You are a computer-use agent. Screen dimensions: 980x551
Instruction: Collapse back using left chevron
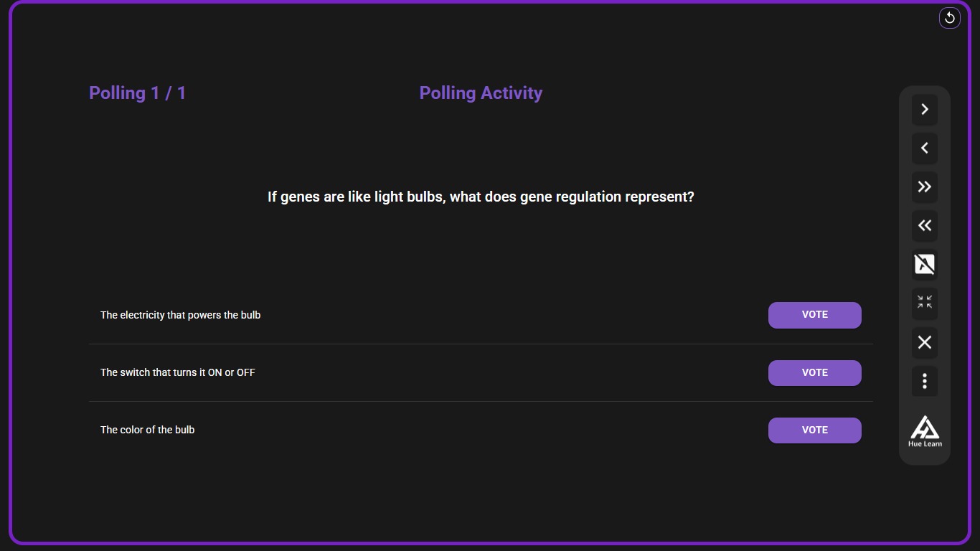[x=924, y=148]
